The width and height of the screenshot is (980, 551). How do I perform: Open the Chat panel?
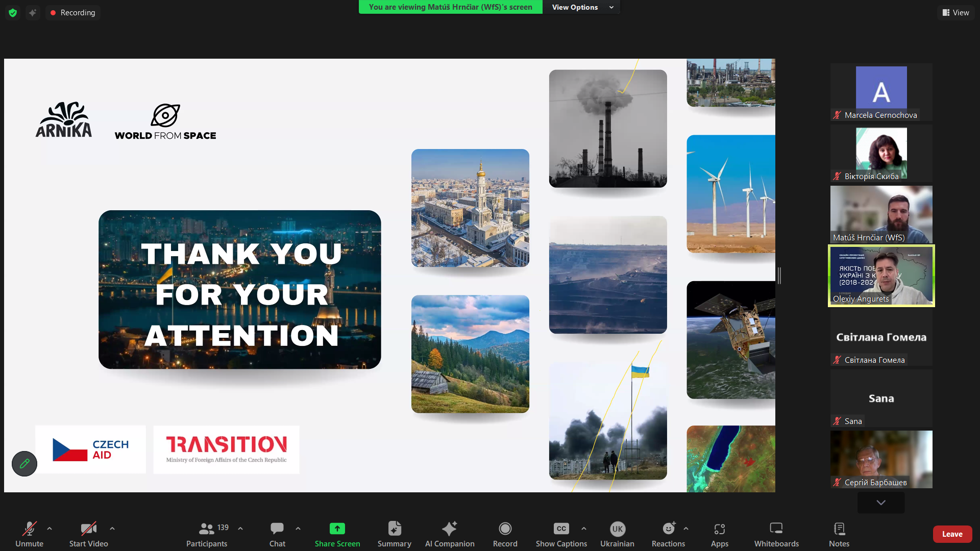click(277, 533)
